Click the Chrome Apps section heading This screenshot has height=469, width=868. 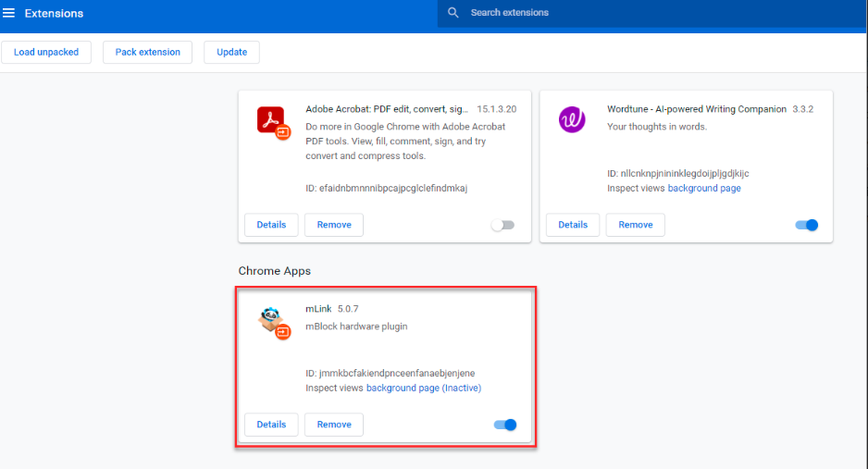(x=275, y=271)
